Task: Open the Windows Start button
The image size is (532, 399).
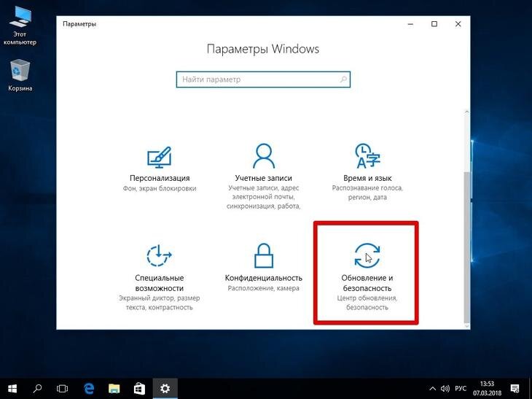Action: click(12, 389)
